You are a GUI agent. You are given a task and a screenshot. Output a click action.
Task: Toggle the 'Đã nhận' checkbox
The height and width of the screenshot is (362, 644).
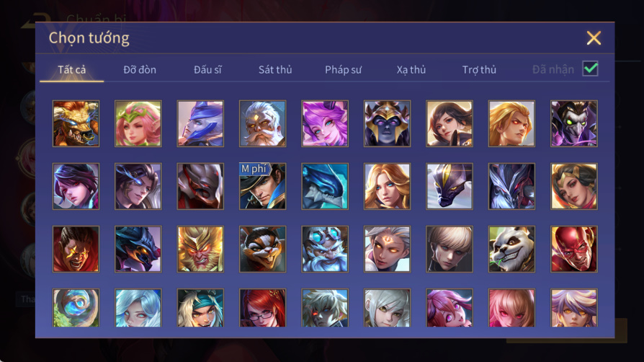(590, 69)
